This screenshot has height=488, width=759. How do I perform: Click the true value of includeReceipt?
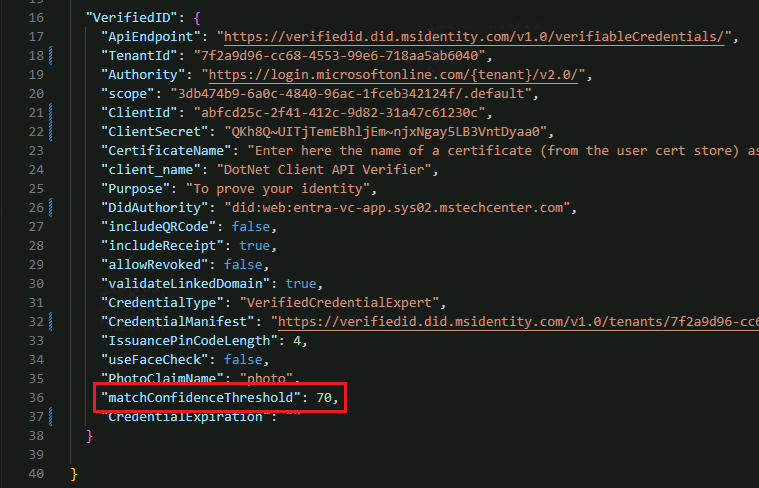(x=255, y=246)
